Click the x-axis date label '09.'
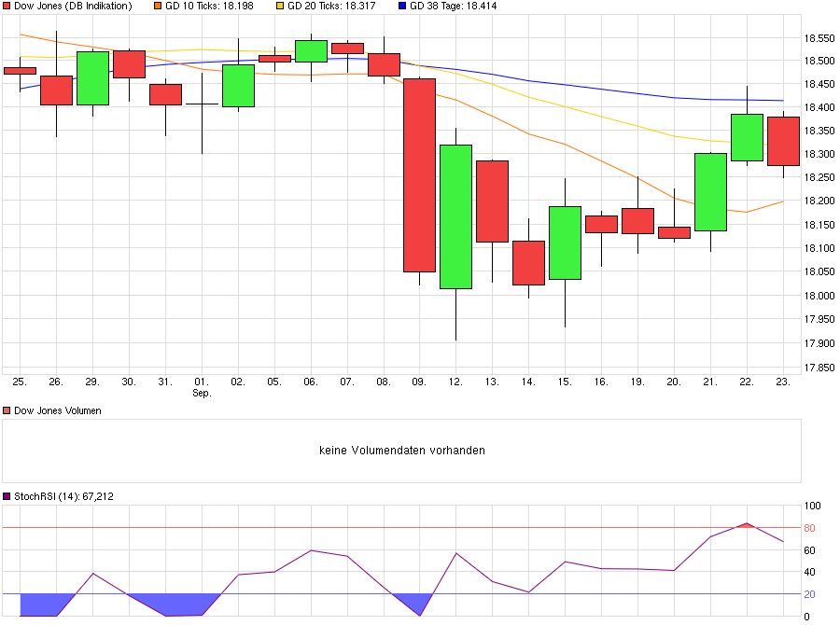Viewport: 840px width, 625px height. coord(419,382)
